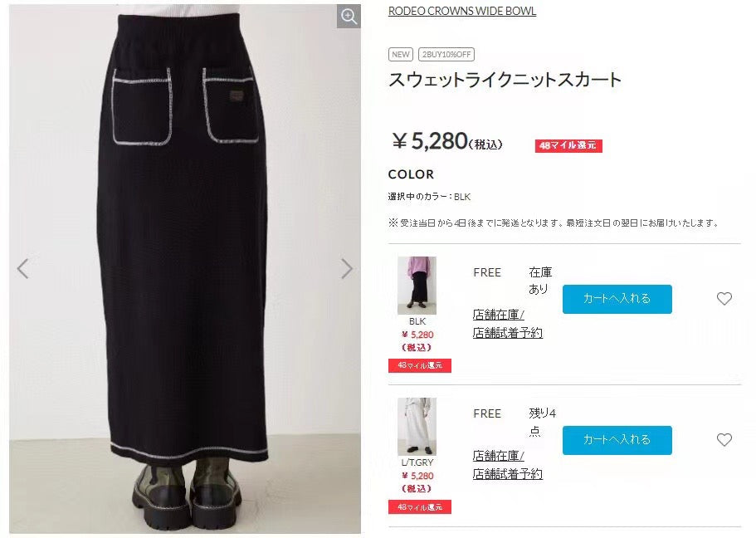The width and height of the screenshot is (756, 538).
Task: Click the main skirt product photo
Action: click(185, 269)
